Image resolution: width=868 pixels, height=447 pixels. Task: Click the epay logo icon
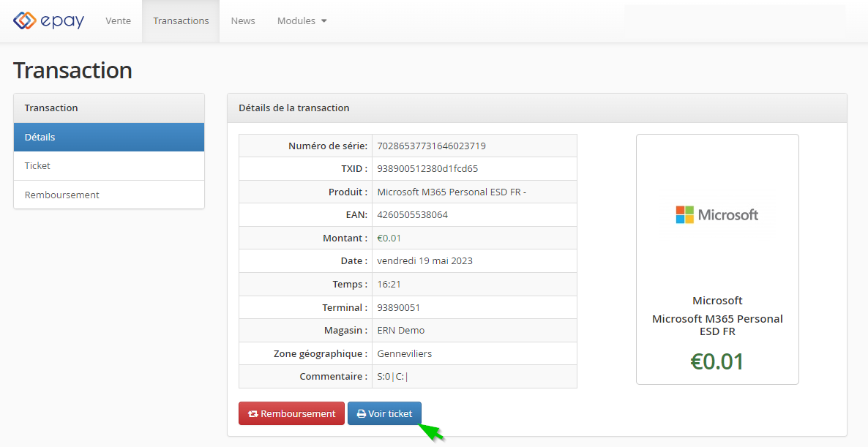coord(24,20)
